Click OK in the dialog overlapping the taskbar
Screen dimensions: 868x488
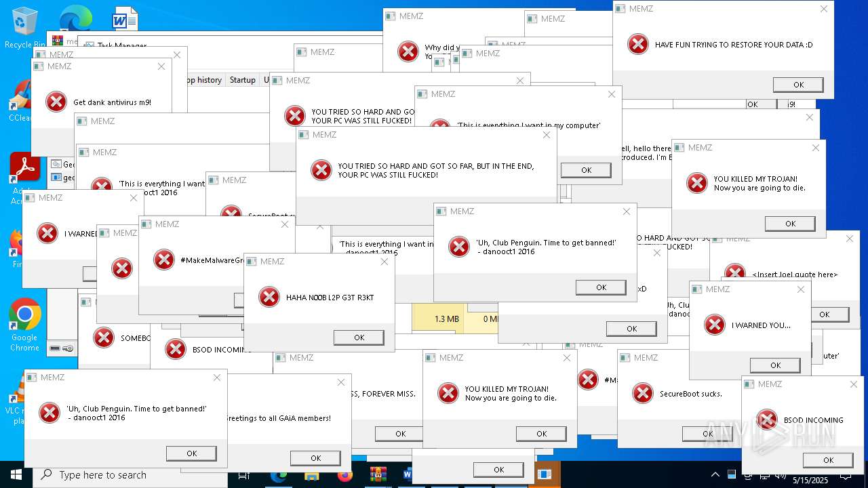pyautogui.click(x=498, y=470)
